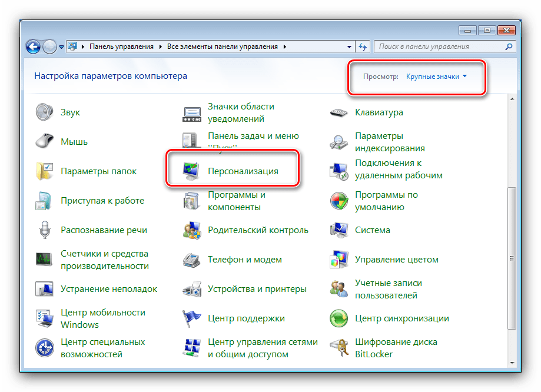The image size is (541, 392).
Task: Click the Персонализация monitor icon
Action: [x=192, y=171]
